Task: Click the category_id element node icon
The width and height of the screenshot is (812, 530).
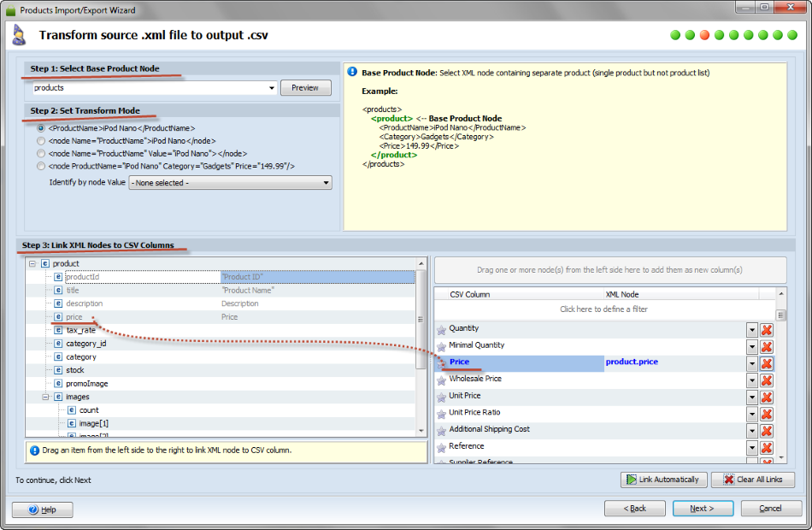Action: (58, 344)
